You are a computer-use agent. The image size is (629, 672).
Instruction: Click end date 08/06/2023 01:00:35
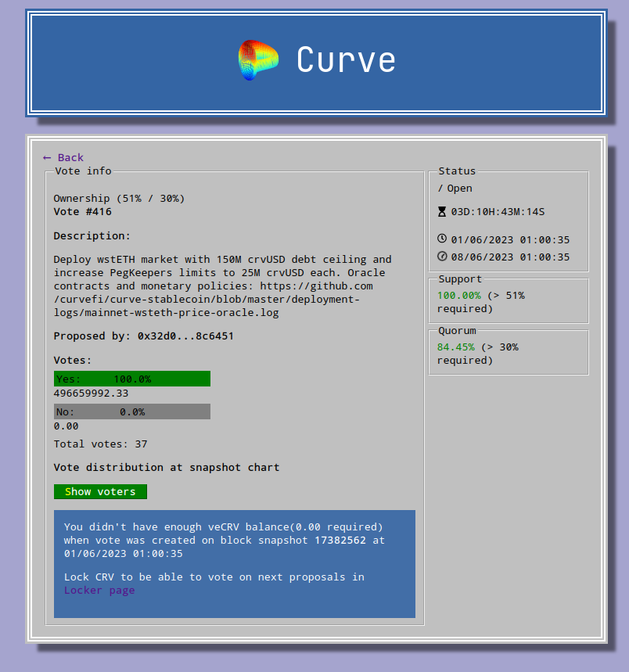pyautogui.click(x=510, y=257)
